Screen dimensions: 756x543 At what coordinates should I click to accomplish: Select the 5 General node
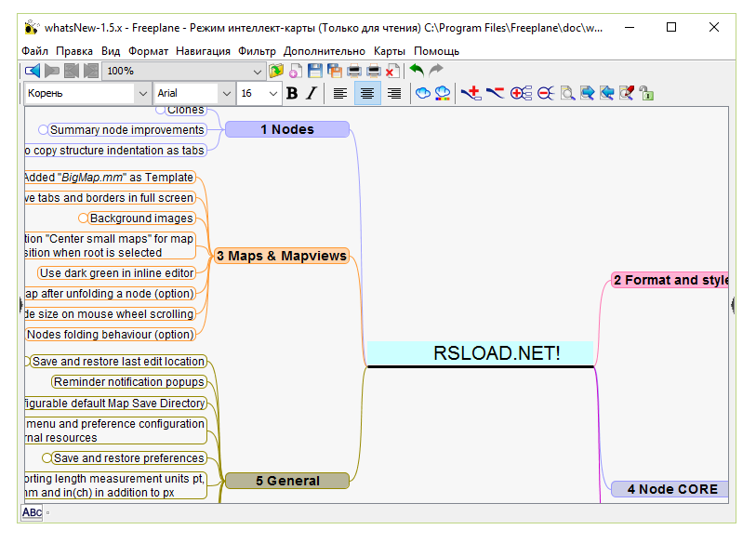point(287,481)
